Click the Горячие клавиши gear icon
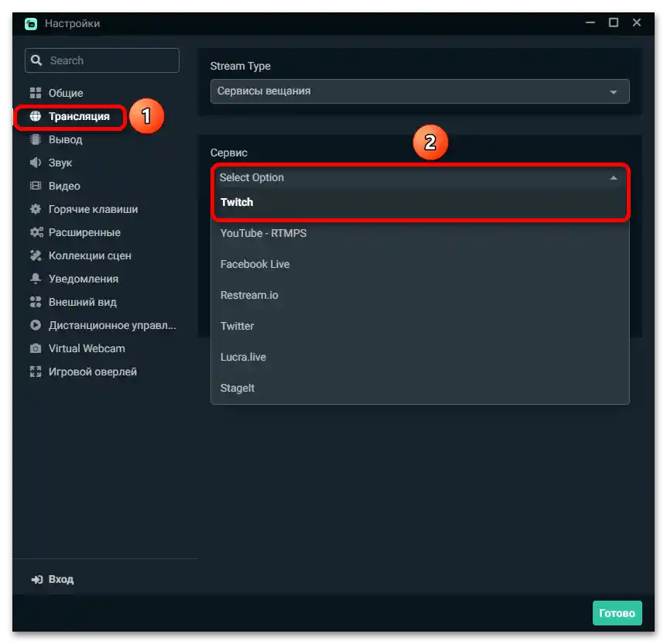The height and width of the screenshot is (644, 667). tap(36, 209)
